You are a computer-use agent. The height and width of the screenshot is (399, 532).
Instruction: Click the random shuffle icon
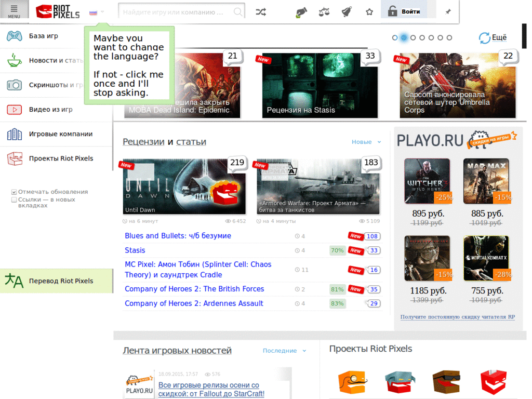(261, 12)
